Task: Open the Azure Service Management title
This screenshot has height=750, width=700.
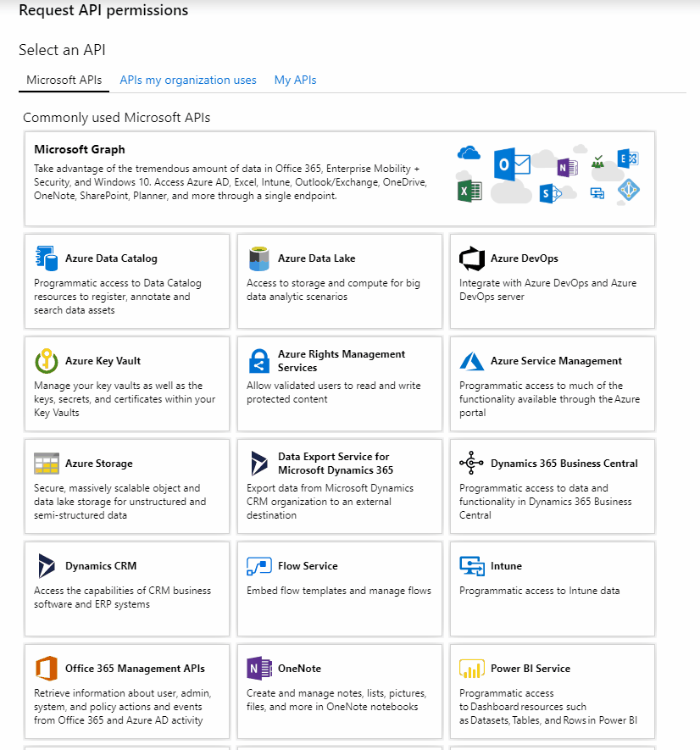Action: click(x=556, y=361)
